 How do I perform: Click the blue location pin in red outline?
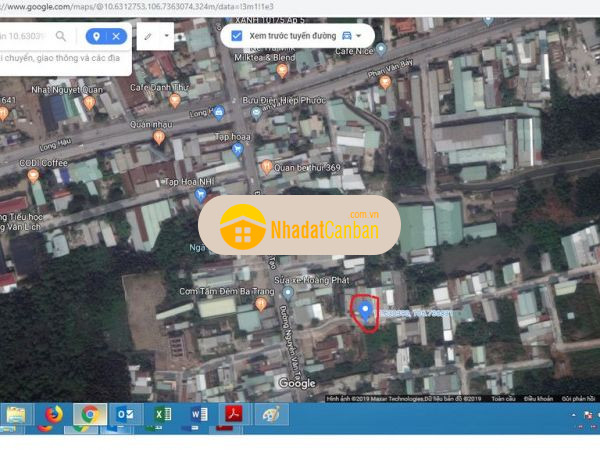[x=366, y=311]
